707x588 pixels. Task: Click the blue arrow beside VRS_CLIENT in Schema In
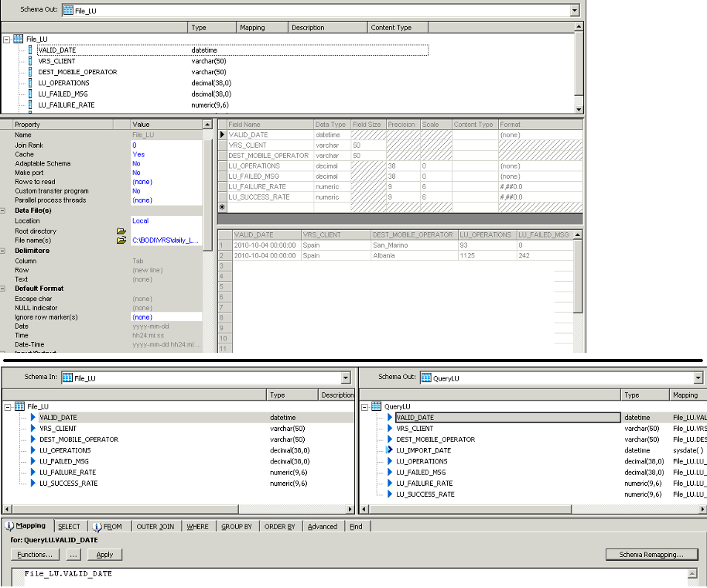click(33, 429)
